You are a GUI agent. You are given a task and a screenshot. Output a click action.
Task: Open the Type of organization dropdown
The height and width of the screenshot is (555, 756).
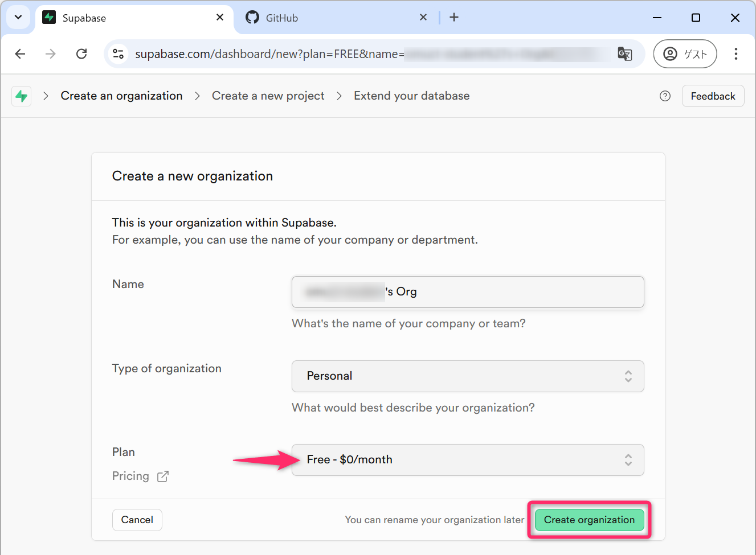pos(467,376)
